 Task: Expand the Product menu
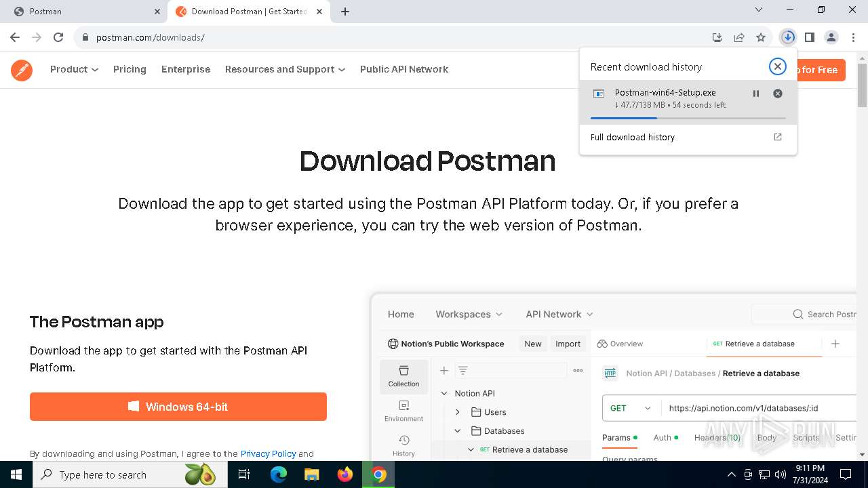(74, 69)
